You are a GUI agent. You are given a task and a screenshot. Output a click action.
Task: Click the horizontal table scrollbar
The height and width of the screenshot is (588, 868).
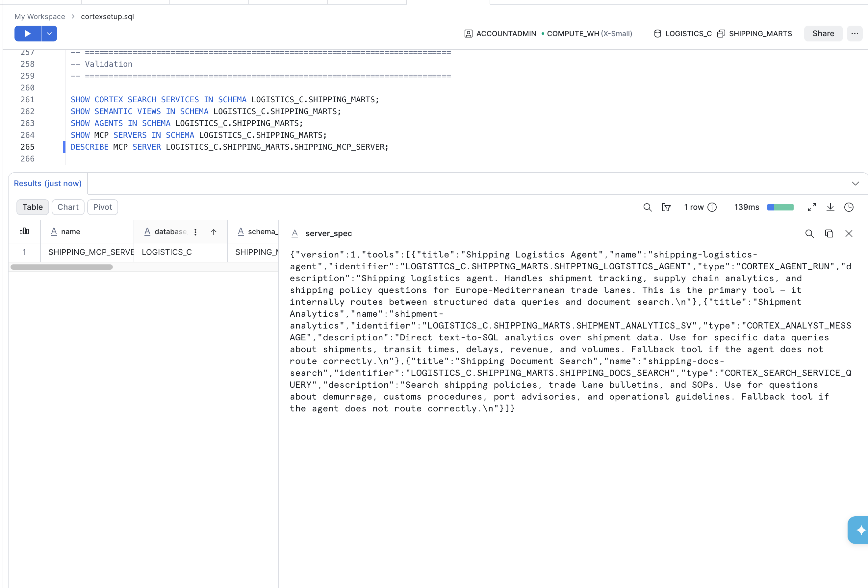[x=62, y=267]
